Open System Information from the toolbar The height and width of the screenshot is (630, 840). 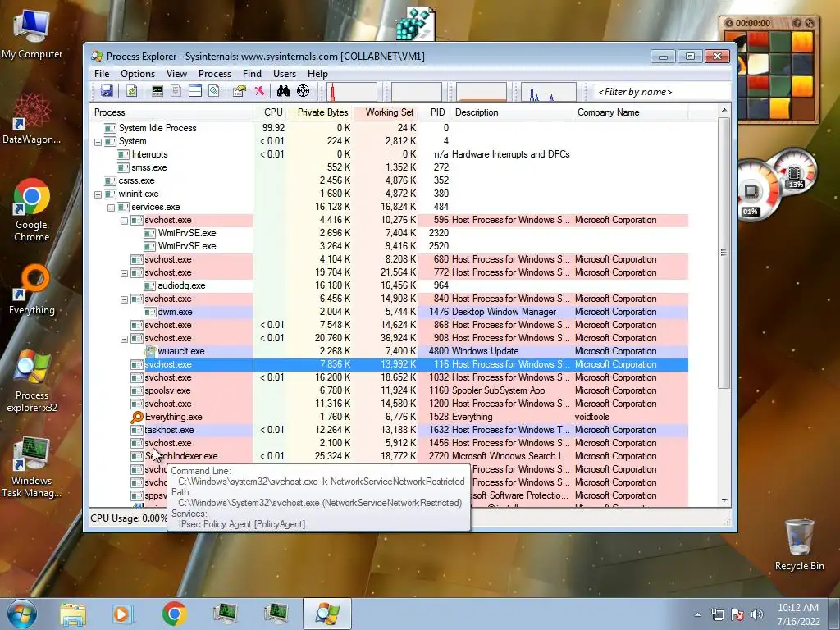click(157, 91)
